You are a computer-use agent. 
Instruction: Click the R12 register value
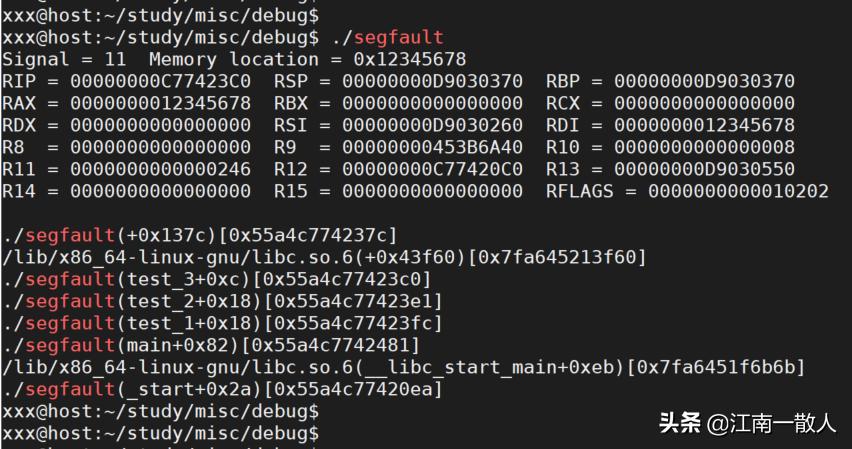click(x=432, y=169)
